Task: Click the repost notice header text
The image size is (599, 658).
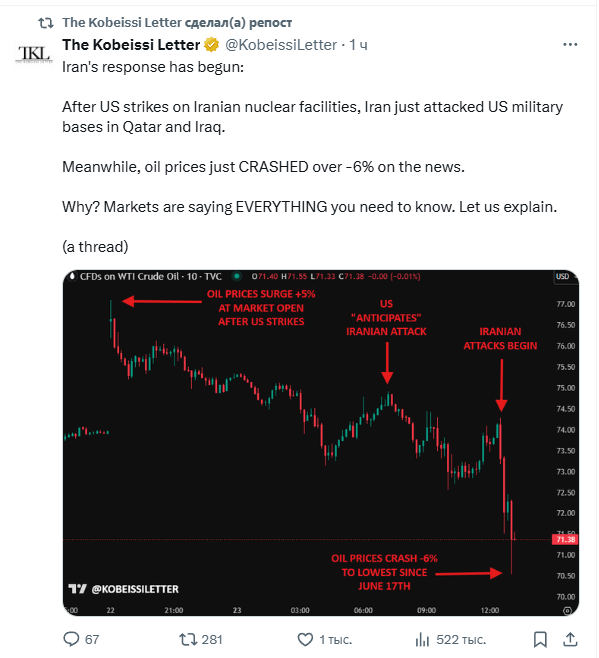Action: coord(177,23)
